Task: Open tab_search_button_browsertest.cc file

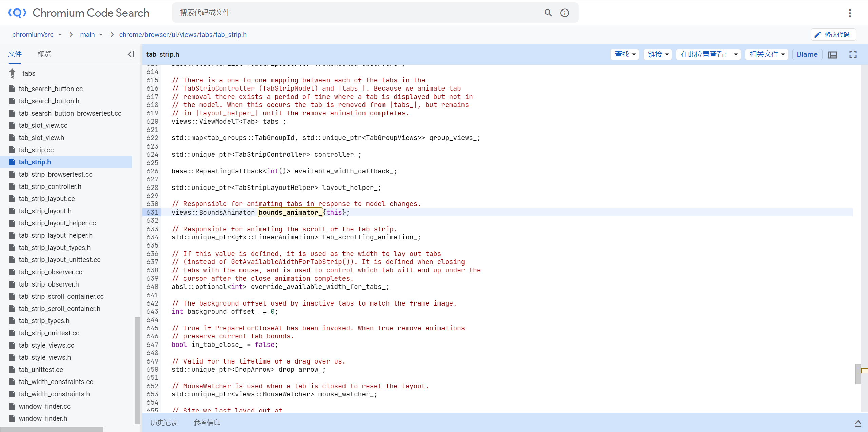Action: [x=70, y=113]
